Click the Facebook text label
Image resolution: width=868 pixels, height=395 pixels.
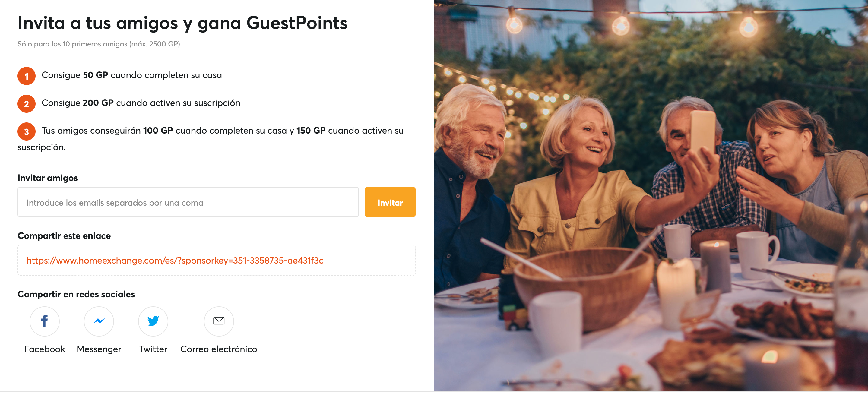click(x=44, y=349)
